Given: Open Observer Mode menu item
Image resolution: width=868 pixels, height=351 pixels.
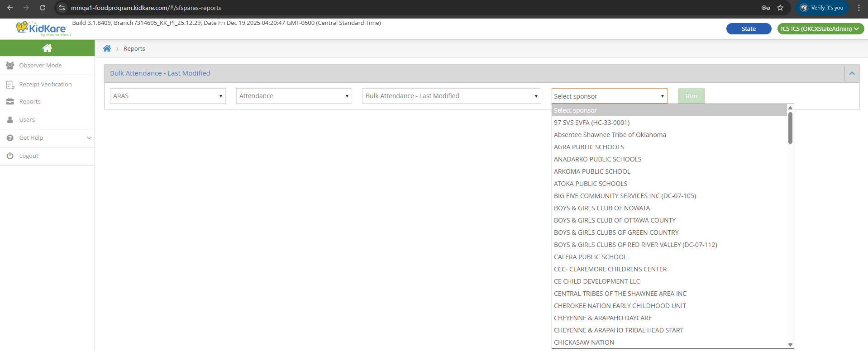Looking at the screenshot, I should [48, 66].
